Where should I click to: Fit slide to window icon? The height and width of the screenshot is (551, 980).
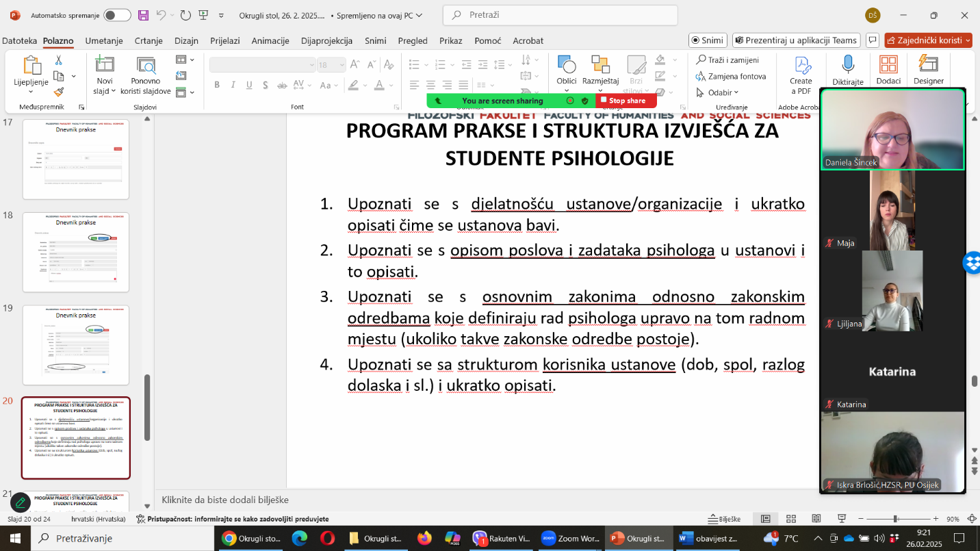pyautogui.click(x=970, y=519)
